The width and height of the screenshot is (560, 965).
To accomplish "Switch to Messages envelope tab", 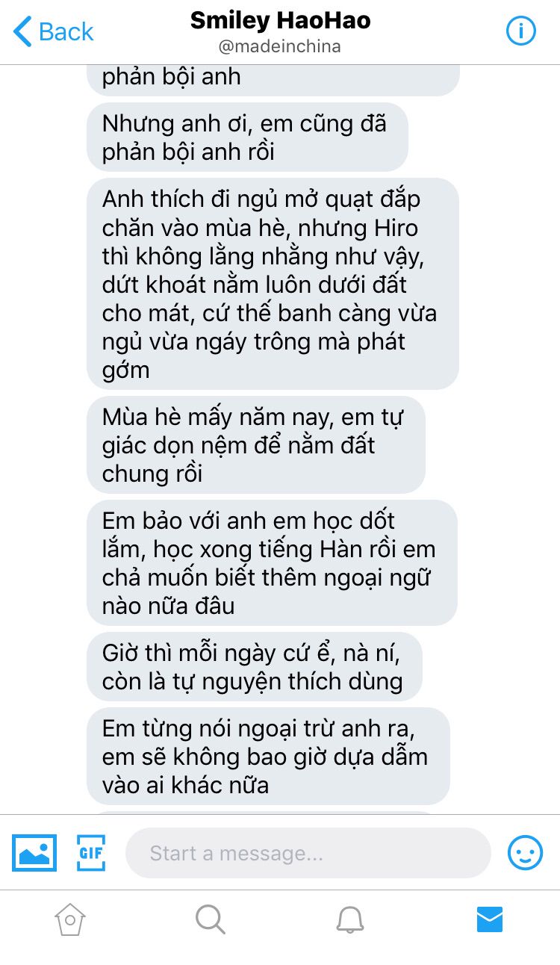I will click(x=490, y=919).
